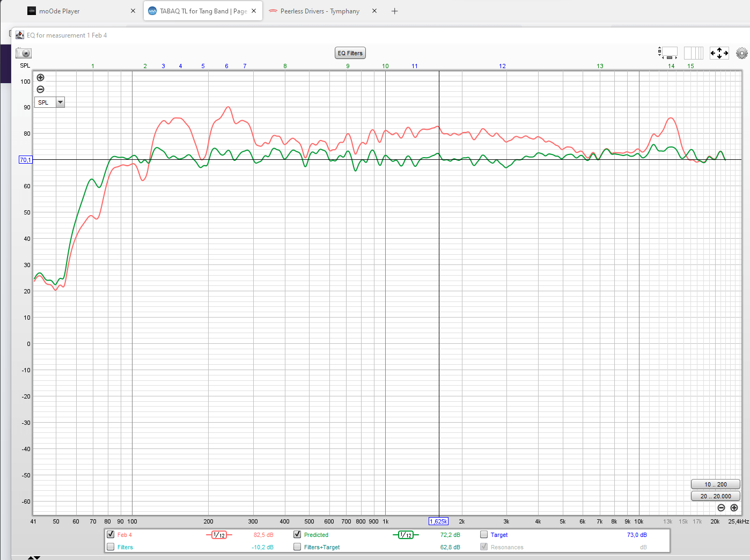
Task: Open the EQ Filters panel
Action: click(350, 53)
